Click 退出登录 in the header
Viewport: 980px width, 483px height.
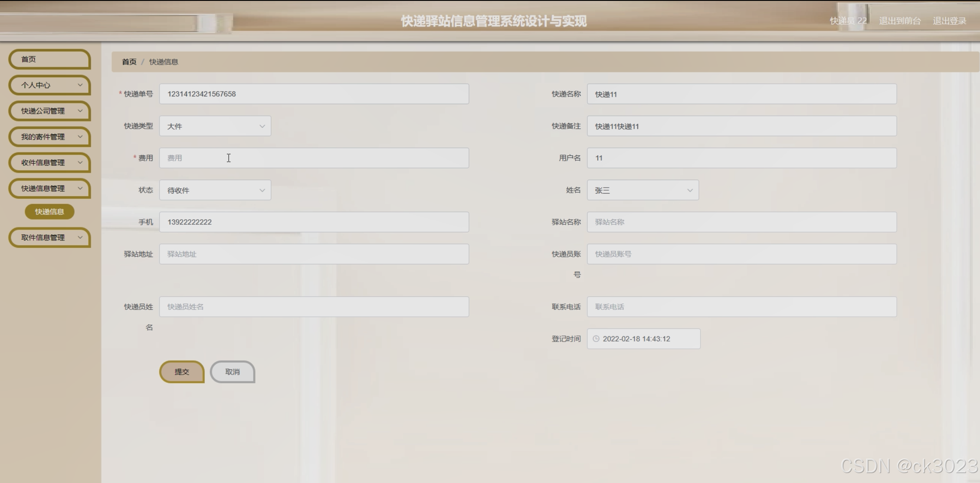(949, 21)
